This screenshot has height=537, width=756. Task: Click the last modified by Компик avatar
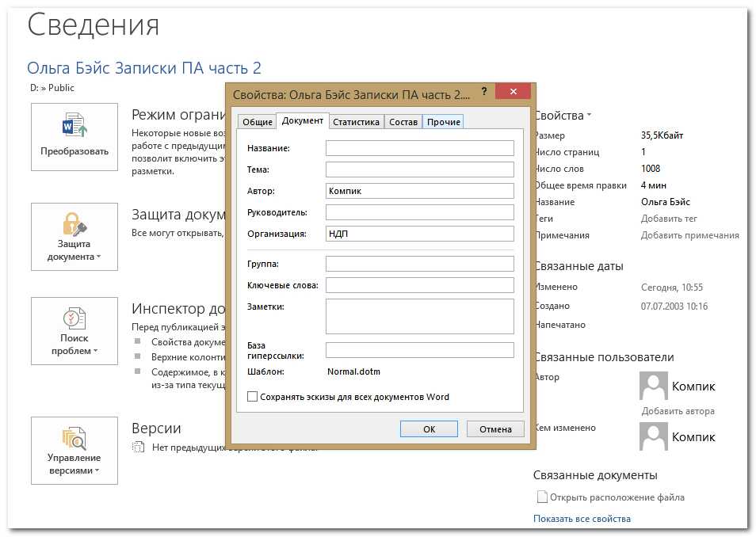[x=653, y=436]
